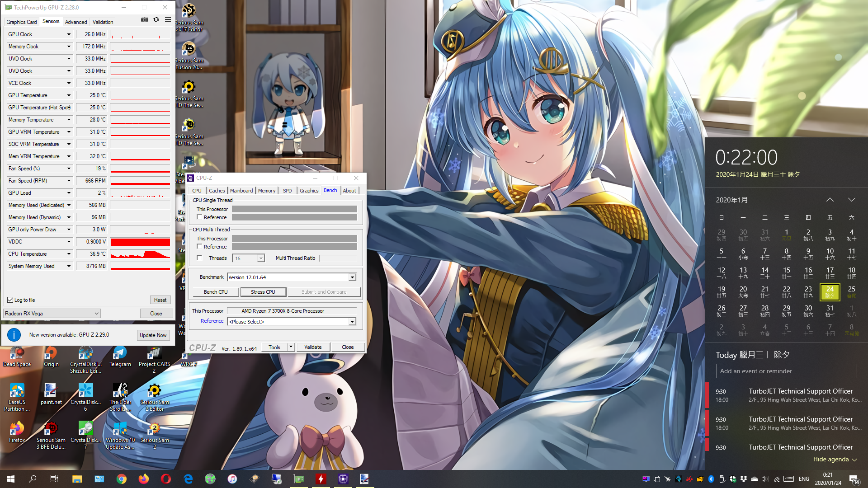The width and height of the screenshot is (868, 488).
Task: Switch to CPU-Z Memory tab
Action: pos(267,191)
